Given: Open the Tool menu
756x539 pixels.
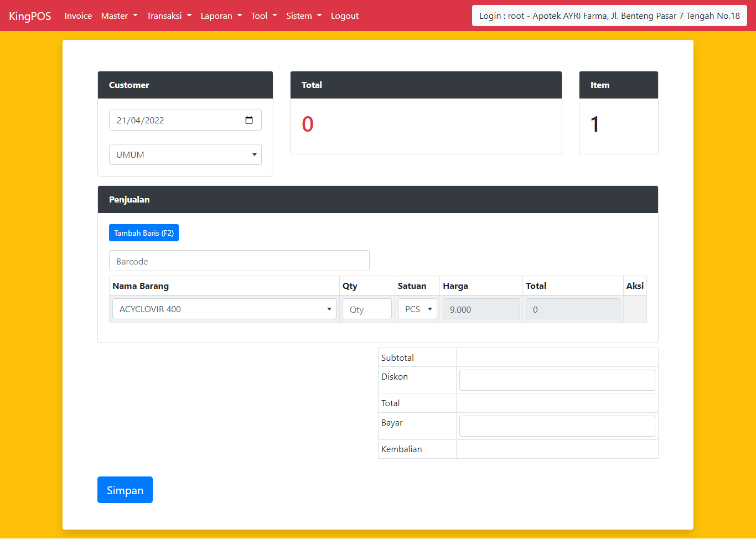Looking at the screenshot, I should (x=263, y=16).
